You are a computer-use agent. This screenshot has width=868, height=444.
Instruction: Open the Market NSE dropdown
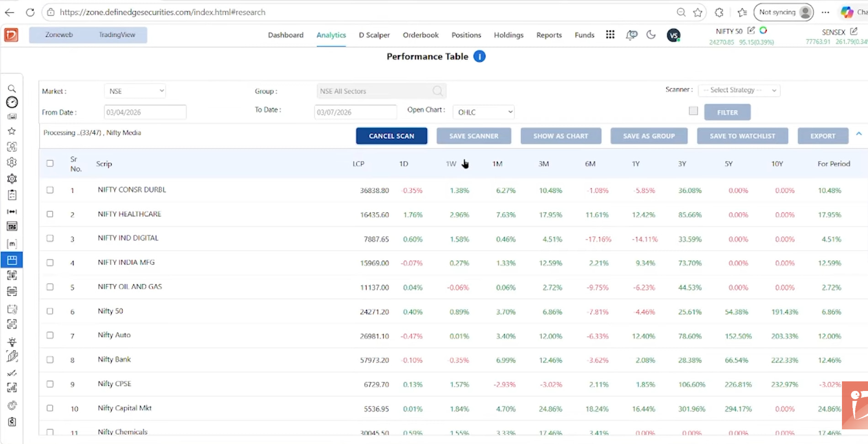coord(135,91)
